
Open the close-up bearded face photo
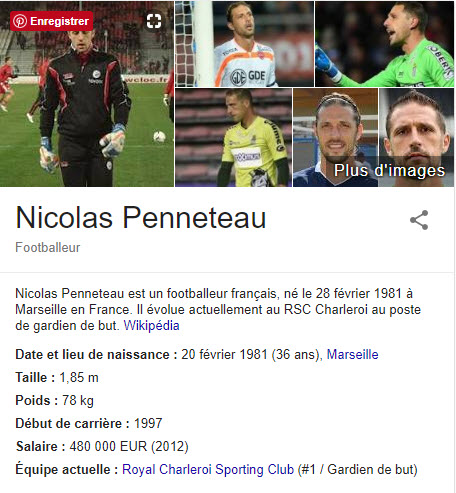[x=416, y=137]
